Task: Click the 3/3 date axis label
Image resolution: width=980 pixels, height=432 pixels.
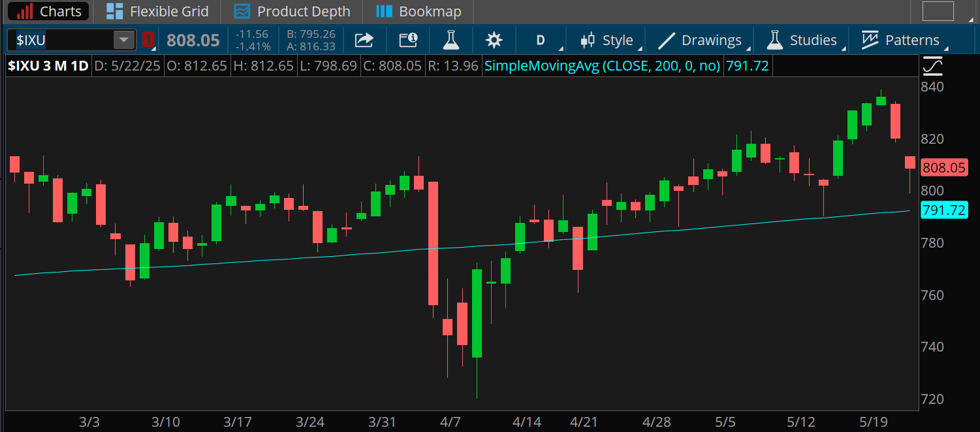Action: [89, 422]
